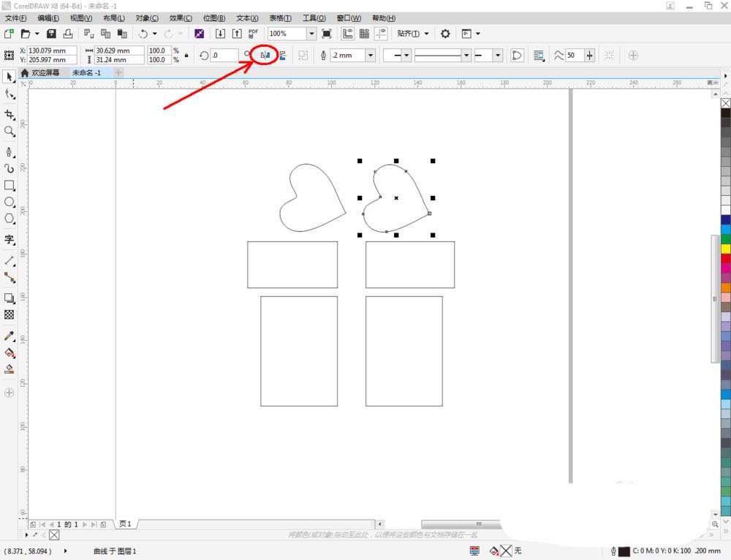Select the Ellipse tool

tap(9, 202)
